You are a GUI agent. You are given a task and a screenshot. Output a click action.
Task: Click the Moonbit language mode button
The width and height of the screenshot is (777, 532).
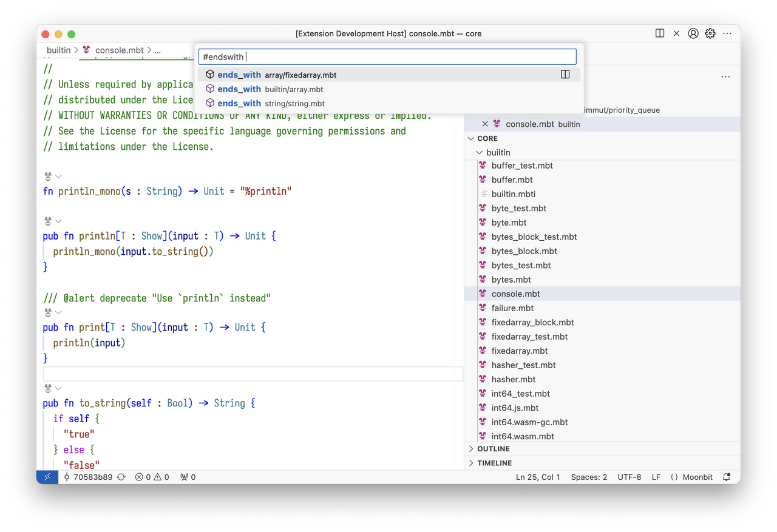(691, 477)
